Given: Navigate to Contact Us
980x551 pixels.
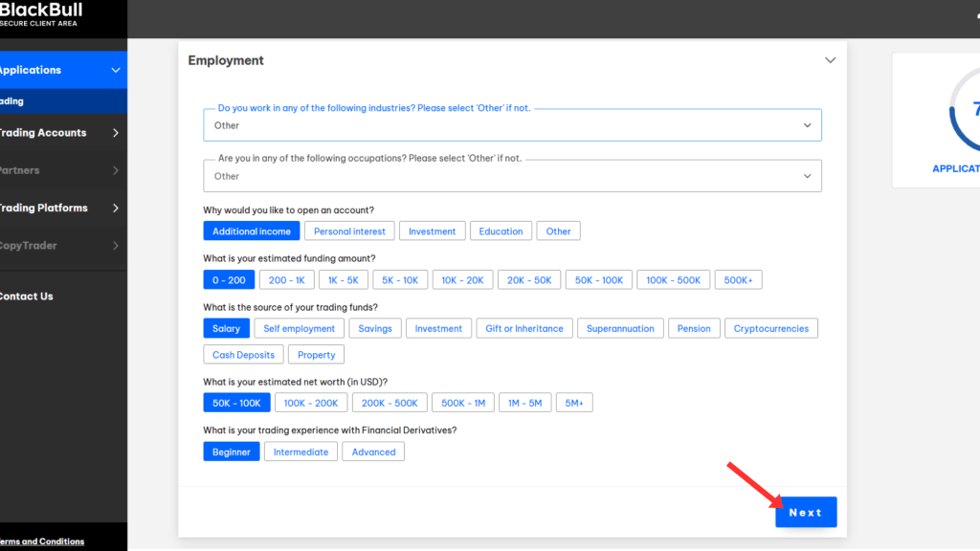Looking at the screenshot, I should pyautogui.click(x=26, y=296).
